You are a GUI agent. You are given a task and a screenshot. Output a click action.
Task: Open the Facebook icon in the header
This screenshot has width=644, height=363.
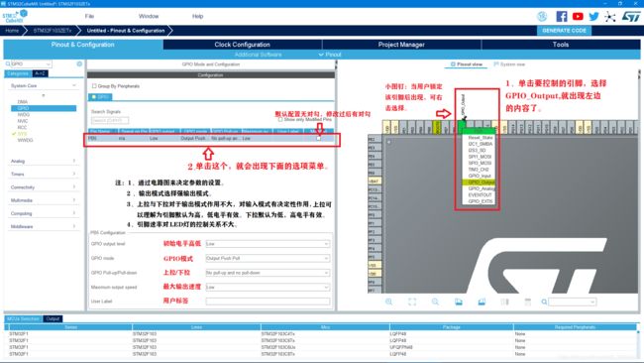pyautogui.click(x=562, y=17)
